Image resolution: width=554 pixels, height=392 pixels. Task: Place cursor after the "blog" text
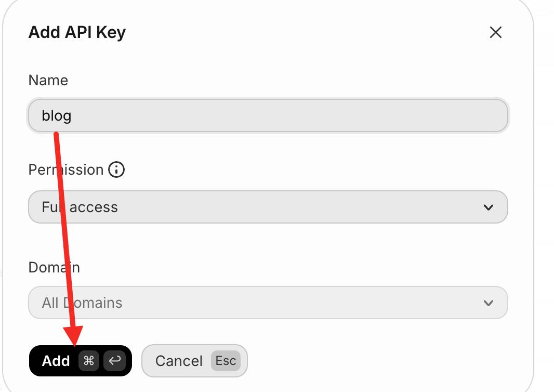pyautogui.click(x=72, y=115)
